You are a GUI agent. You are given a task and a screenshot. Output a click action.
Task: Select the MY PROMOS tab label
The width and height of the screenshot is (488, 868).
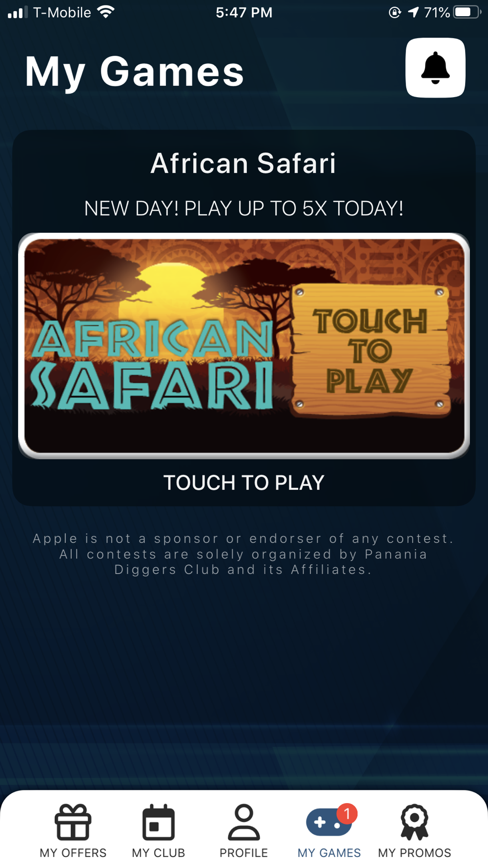click(x=414, y=853)
